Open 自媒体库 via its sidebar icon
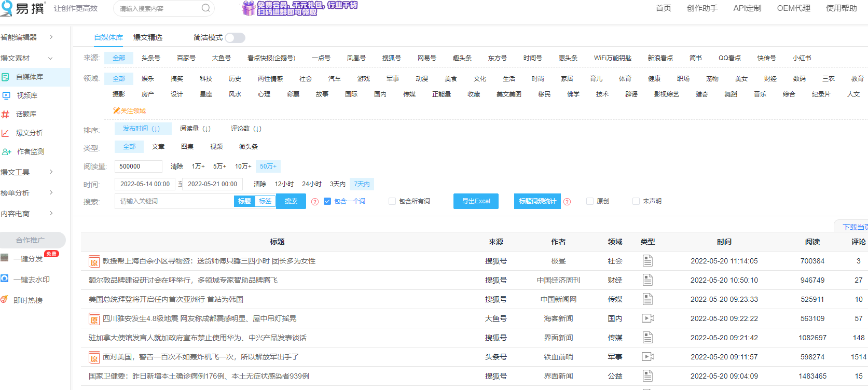868x390 pixels. pos(5,77)
